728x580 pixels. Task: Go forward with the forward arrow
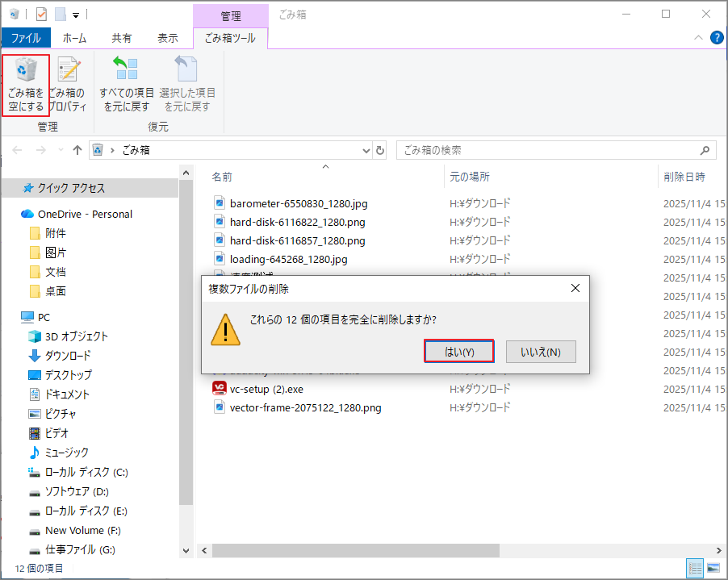pyautogui.click(x=41, y=150)
